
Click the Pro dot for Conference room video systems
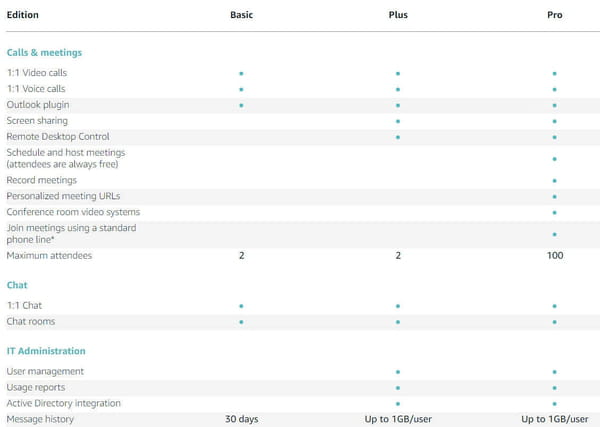pos(554,212)
